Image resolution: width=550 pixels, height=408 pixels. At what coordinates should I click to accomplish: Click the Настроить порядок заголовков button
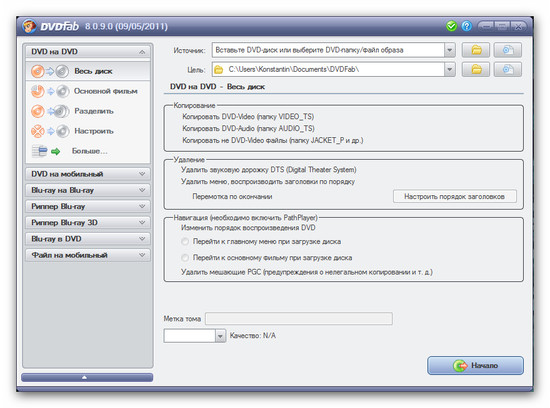tap(455, 196)
